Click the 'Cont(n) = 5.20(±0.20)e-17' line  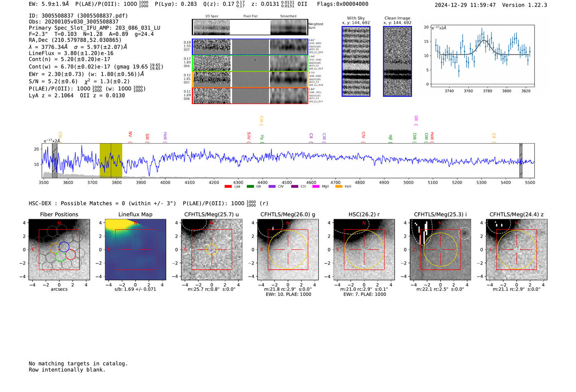tap(70, 59)
